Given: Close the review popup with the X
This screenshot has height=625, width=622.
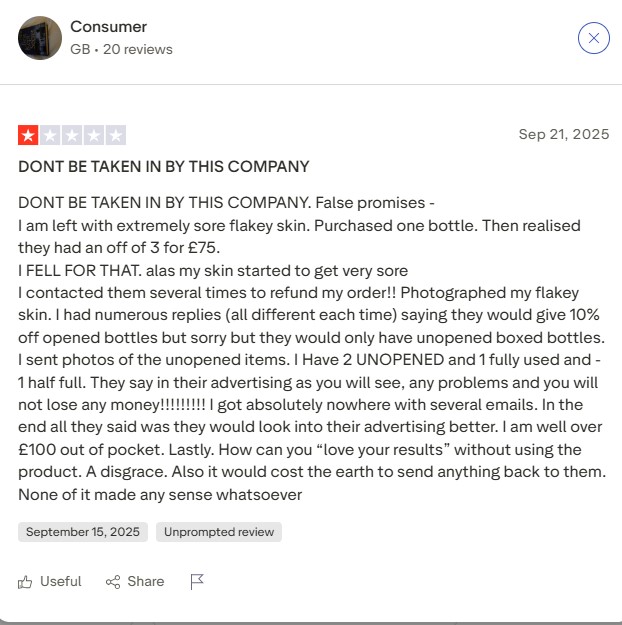Looking at the screenshot, I should tap(593, 38).
